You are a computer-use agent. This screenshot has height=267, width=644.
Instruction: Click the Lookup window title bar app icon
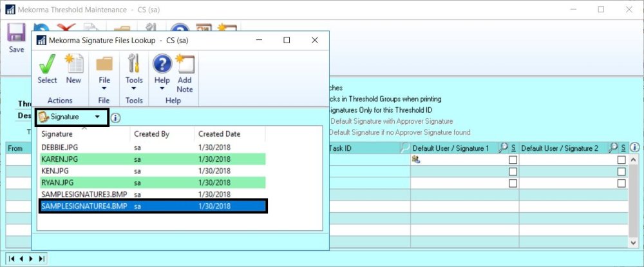(x=41, y=41)
